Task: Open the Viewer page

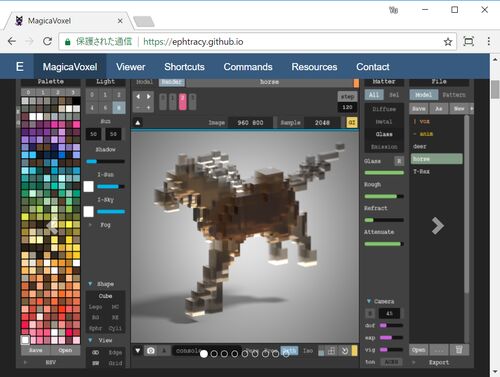Action: coord(131,67)
